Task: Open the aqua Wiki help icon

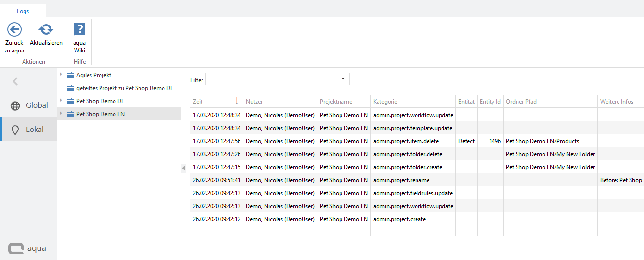Action: pos(79,30)
